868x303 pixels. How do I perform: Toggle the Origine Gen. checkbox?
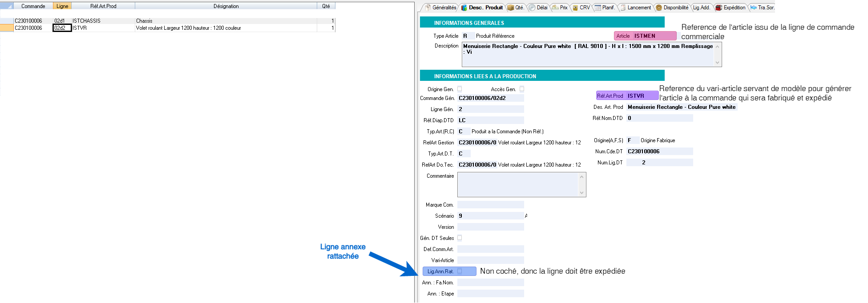point(460,89)
